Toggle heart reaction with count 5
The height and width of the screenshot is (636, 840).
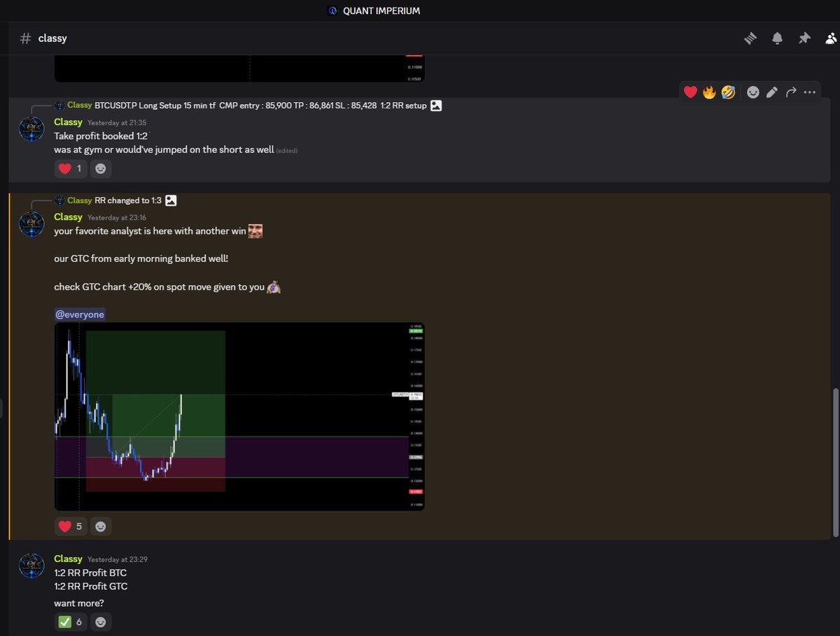[71, 526]
